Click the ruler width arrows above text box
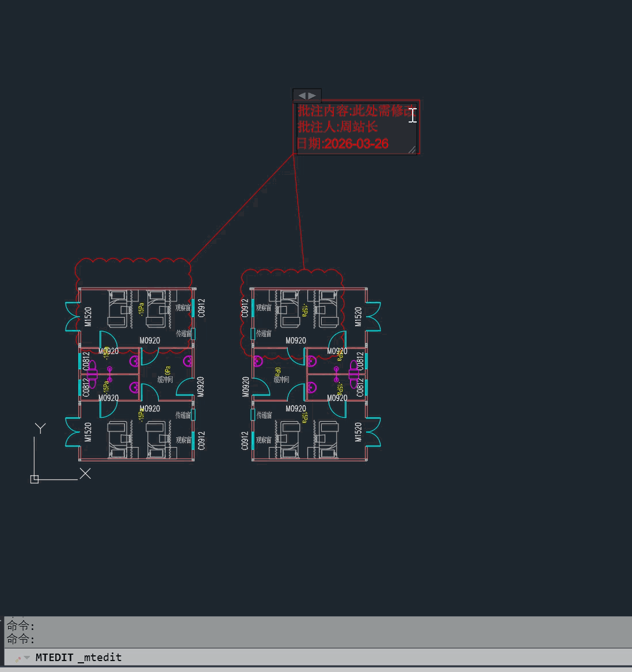The width and height of the screenshot is (632, 672). (307, 96)
